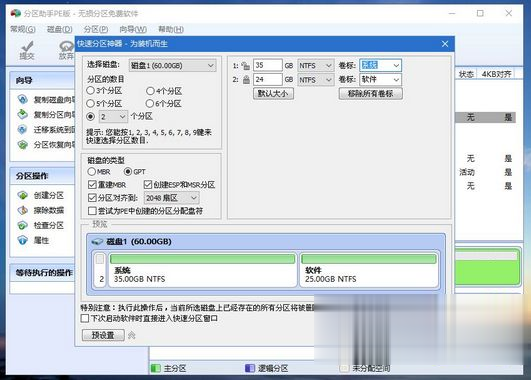Click 擦除数据 (wipe data) icon
The width and height of the screenshot is (531, 380).
point(23,210)
